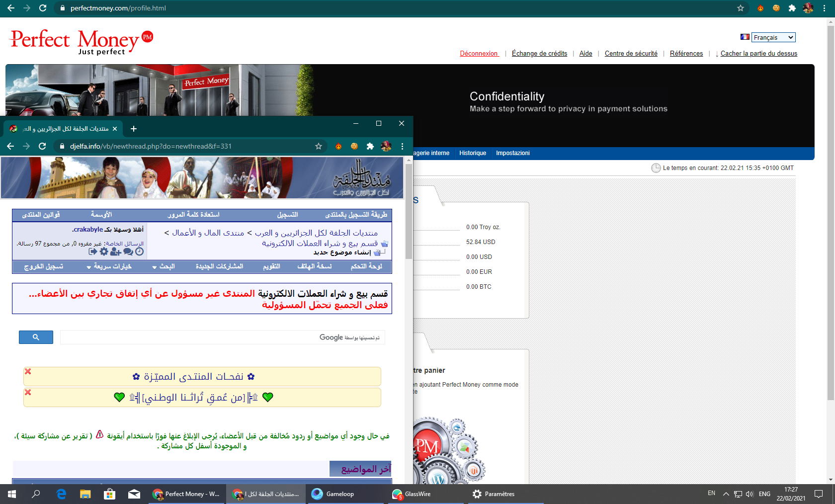Viewport: 835px width, 504px height.
Task: Open Échange de crédits link
Action: pyautogui.click(x=539, y=54)
